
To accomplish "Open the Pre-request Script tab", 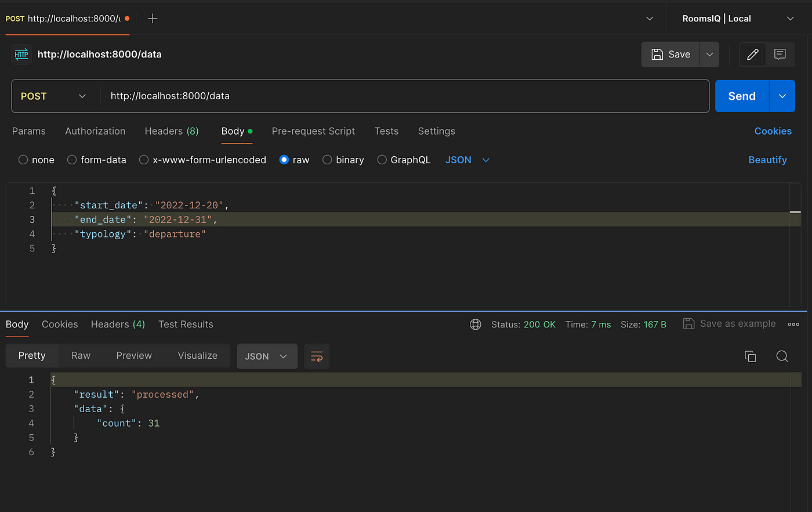I will click(313, 131).
